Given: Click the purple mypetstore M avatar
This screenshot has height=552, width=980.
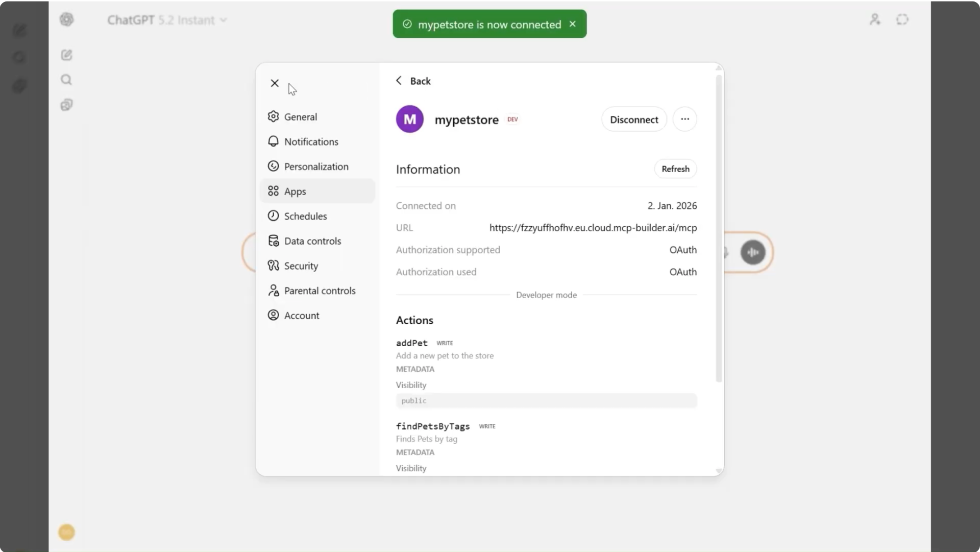Looking at the screenshot, I should tap(409, 119).
